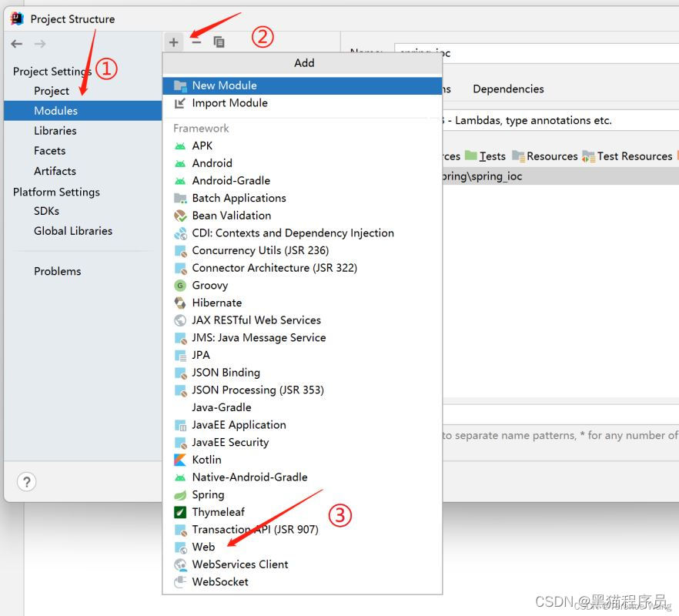Select Java-Gradle in the list
Screen dimensions: 679x616
click(303, 407)
